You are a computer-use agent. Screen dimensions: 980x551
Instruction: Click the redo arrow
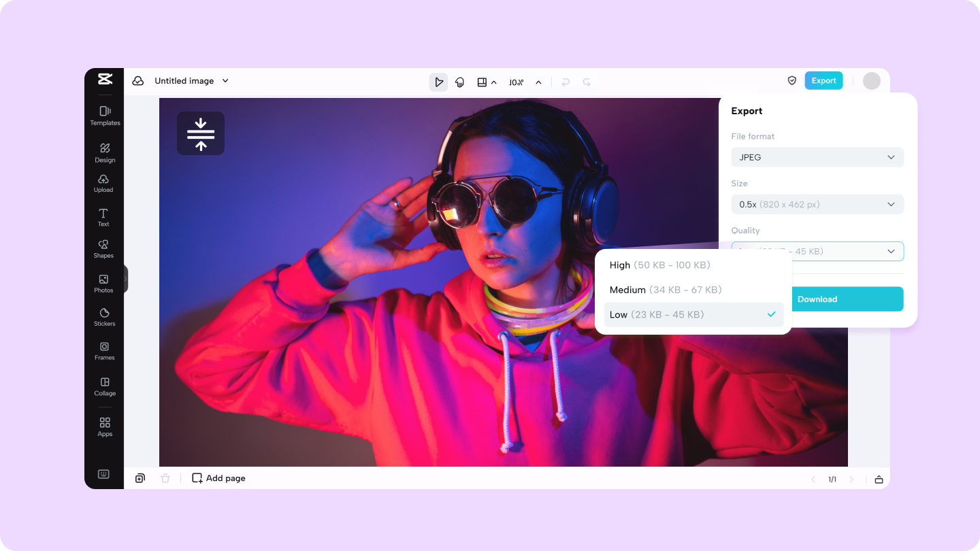[587, 82]
